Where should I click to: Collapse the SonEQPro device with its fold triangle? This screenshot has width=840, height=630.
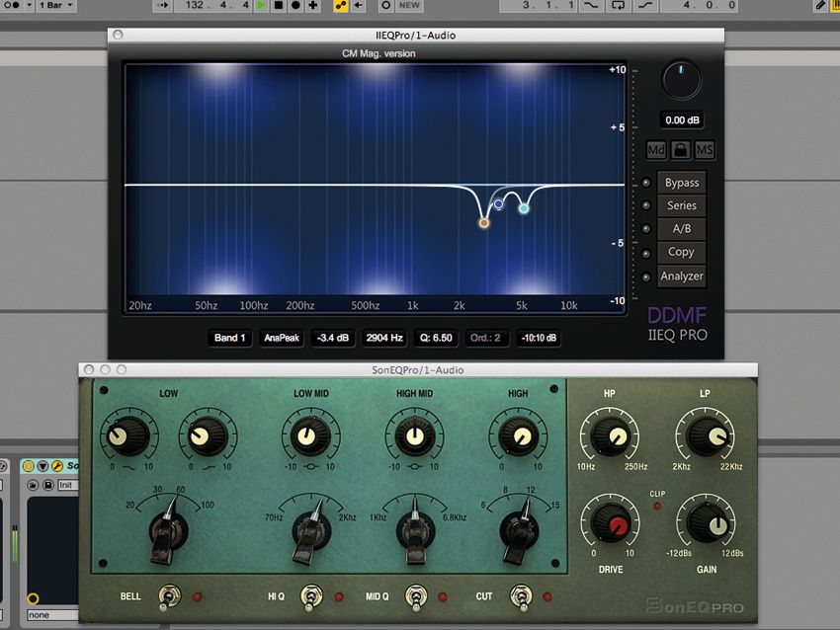pos(42,465)
